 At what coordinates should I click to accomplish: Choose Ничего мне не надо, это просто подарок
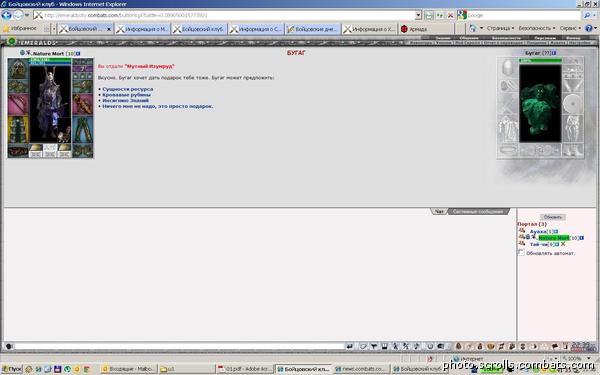(x=158, y=106)
